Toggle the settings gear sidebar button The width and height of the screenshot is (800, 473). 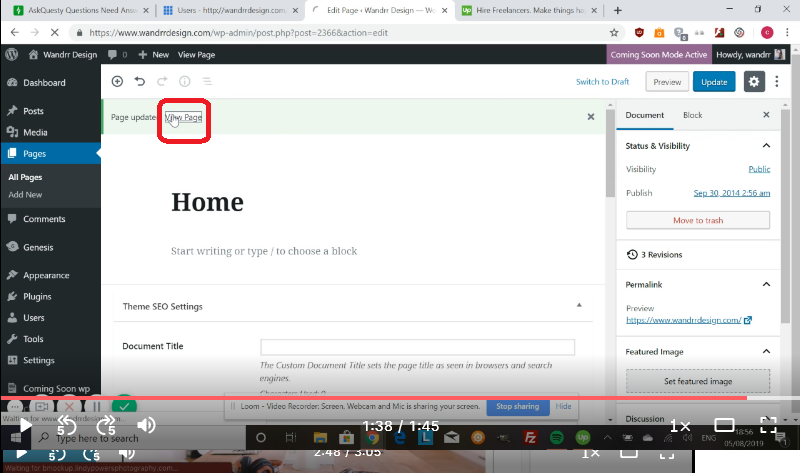(754, 82)
